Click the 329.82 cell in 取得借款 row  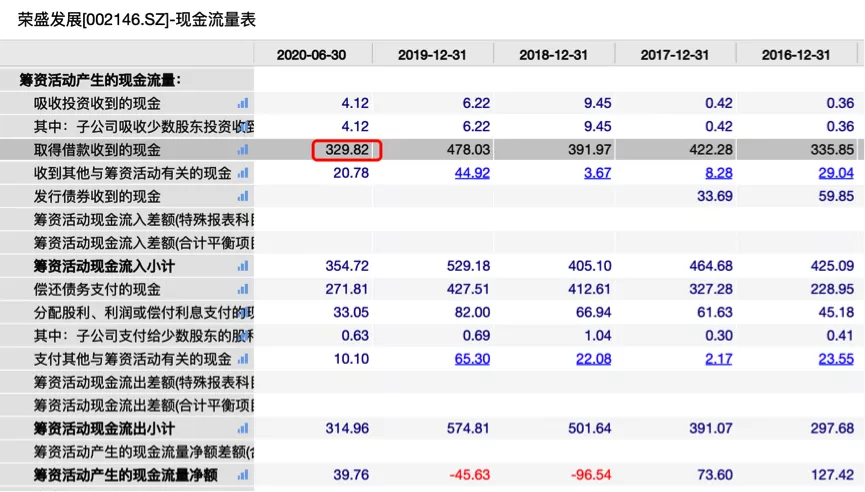(347, 149)
